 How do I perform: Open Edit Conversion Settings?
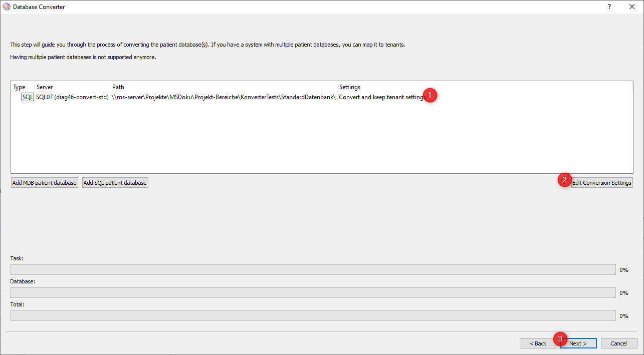click(x=602, y=183)
